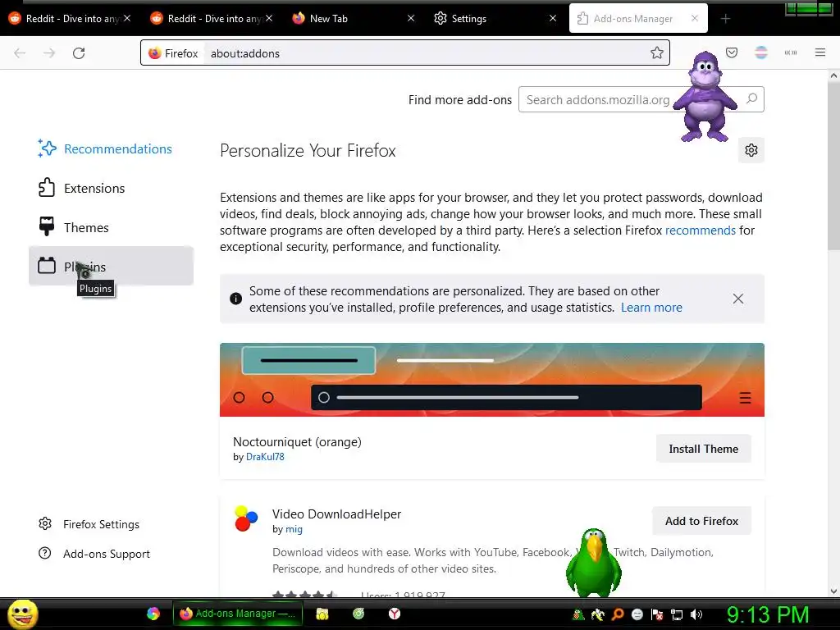Image resolution: width=840 pixels, height=630 pixels.
Task: Click the 'Find more add-ons' label
Action: coord(459,99)
